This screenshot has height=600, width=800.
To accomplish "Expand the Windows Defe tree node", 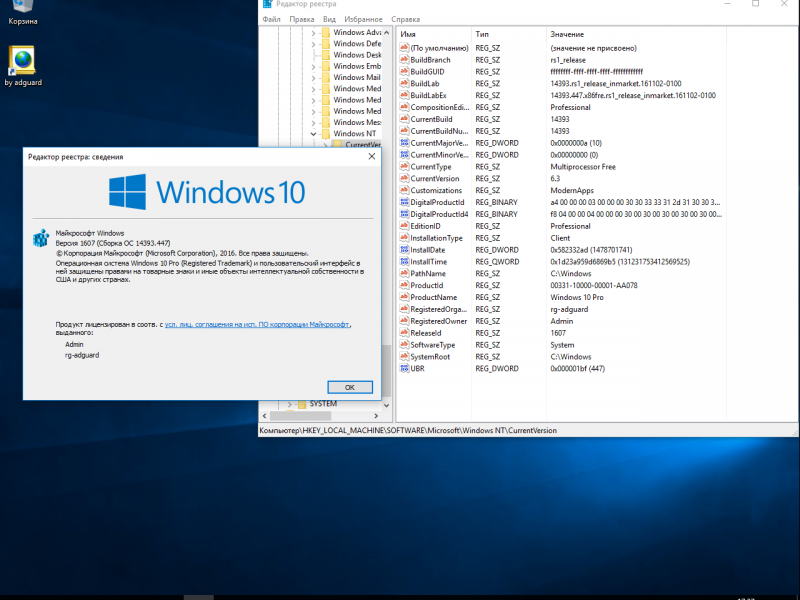I will pos(313,44).
